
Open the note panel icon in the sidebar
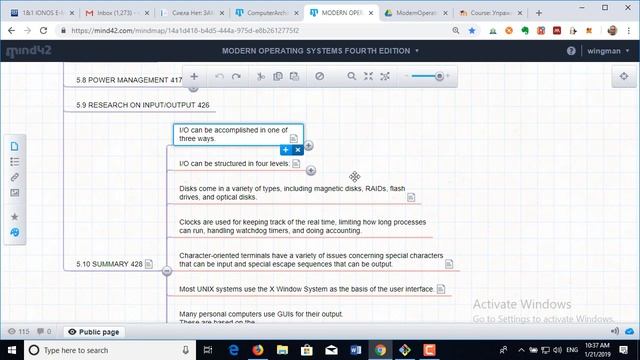click(x=15, y=146)
